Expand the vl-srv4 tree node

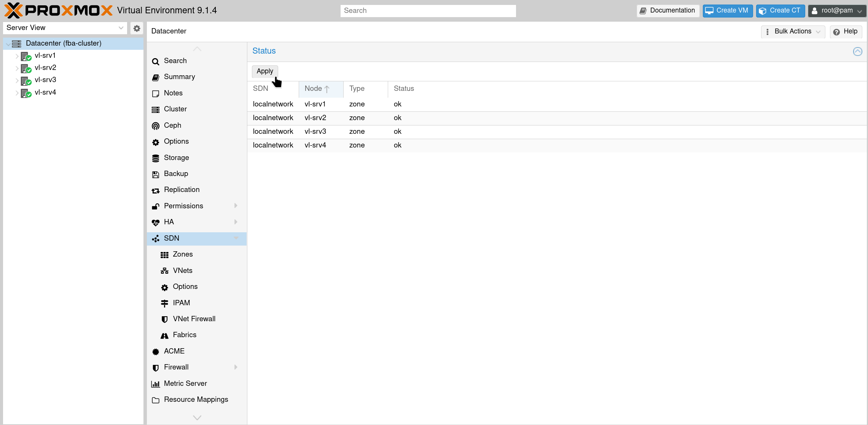[17, 93]
